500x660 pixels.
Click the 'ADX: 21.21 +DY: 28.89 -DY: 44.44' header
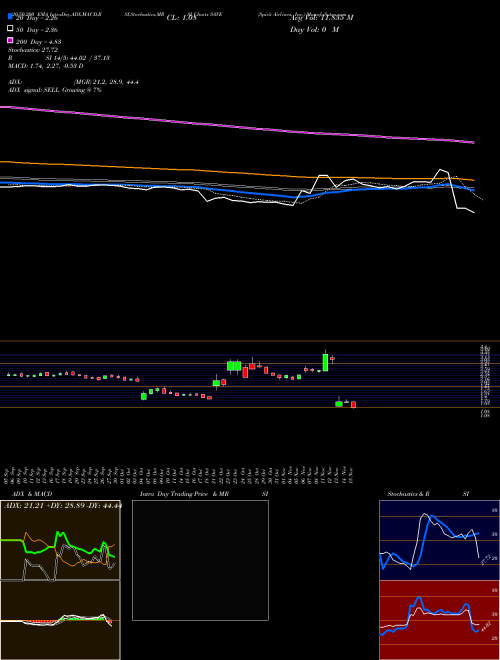coord(63,505)
